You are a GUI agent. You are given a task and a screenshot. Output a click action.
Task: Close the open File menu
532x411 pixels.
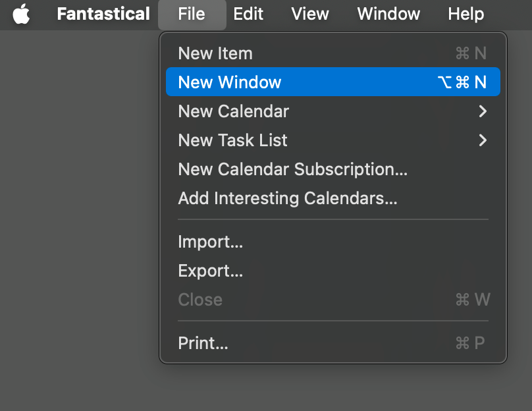coord(192,14)
